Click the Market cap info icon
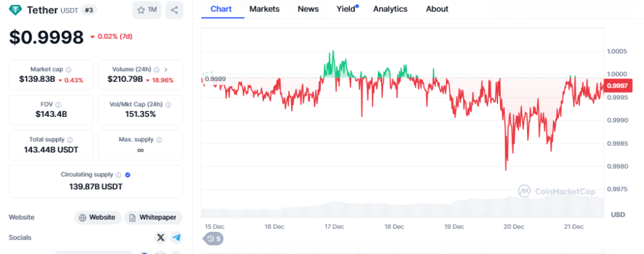The height and width of the screenshot is (254, 644). click(x=69, y=70)
